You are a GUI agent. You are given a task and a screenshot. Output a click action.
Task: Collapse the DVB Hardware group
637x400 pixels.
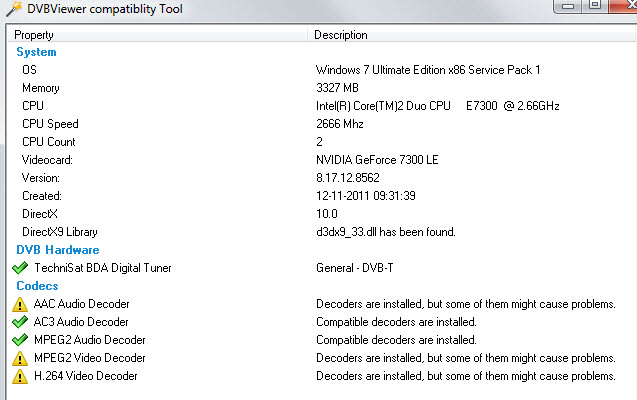58,250
